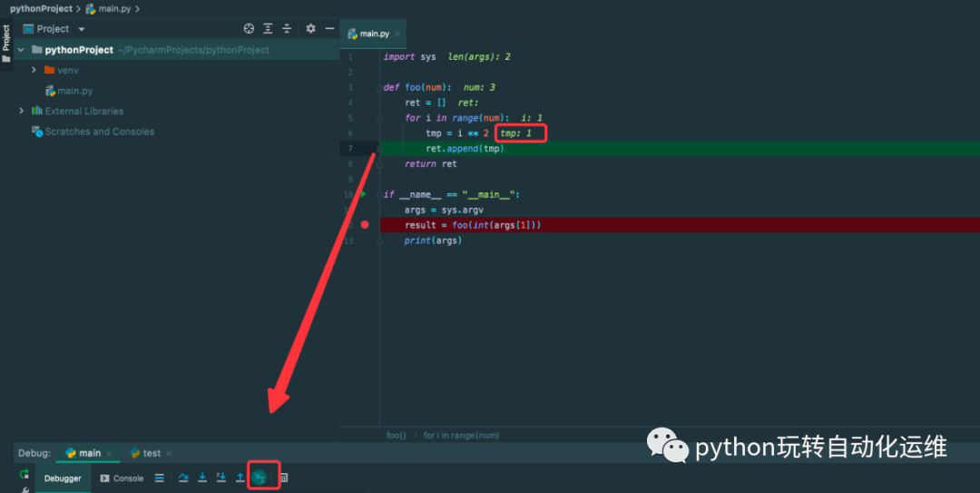Click the Project tool window side button
Viewport: 980px width, 493px height.
[x=6, y=44]
